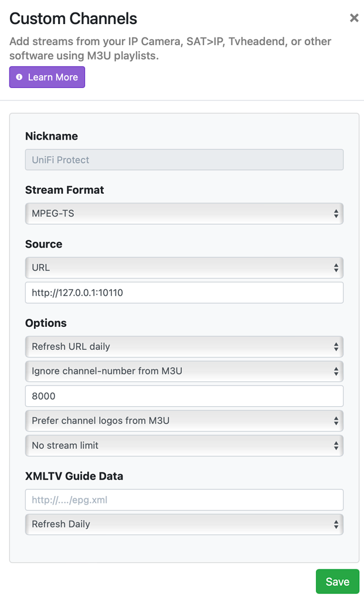Open the No stream limit dropdown
Screen dimensions: 364x601
(176, 445)
